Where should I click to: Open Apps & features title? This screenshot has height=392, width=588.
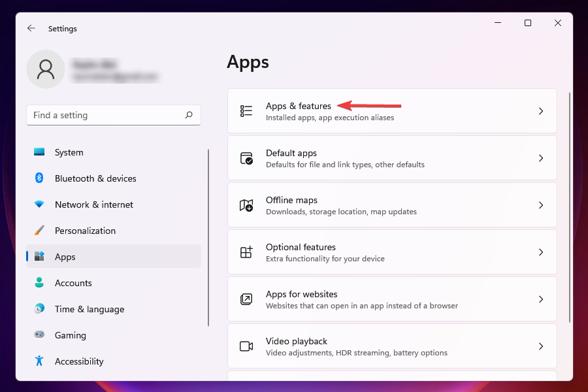298,106
